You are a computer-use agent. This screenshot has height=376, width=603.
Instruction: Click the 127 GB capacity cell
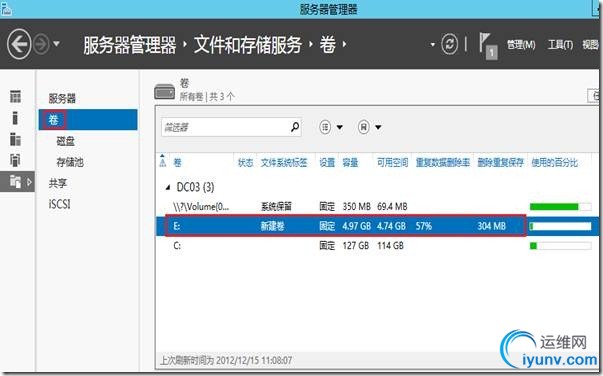pos(356,246)
